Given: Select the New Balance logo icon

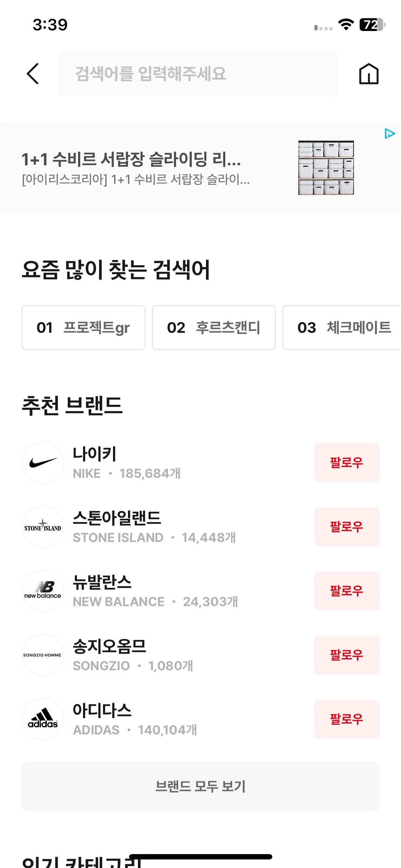Looking at the screenshot, I should [x=43, y=591].
